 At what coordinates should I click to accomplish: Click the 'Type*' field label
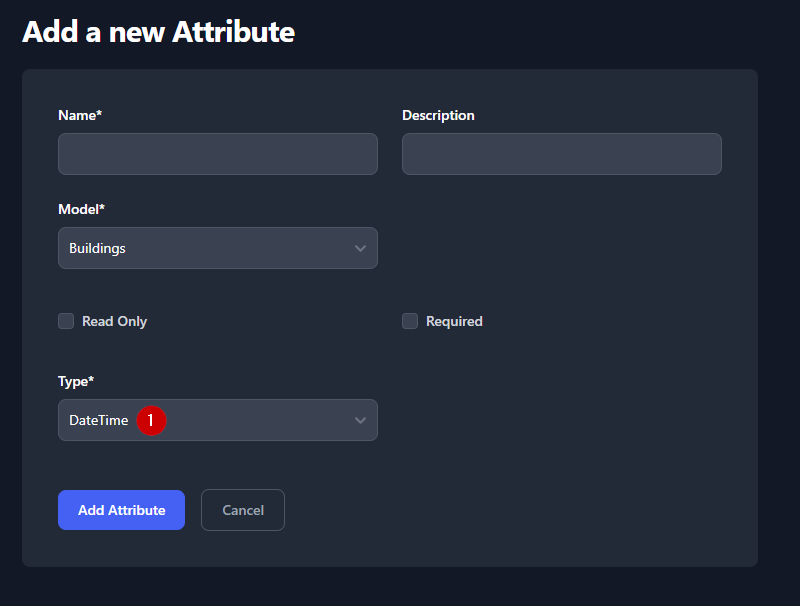pos(76,381)
